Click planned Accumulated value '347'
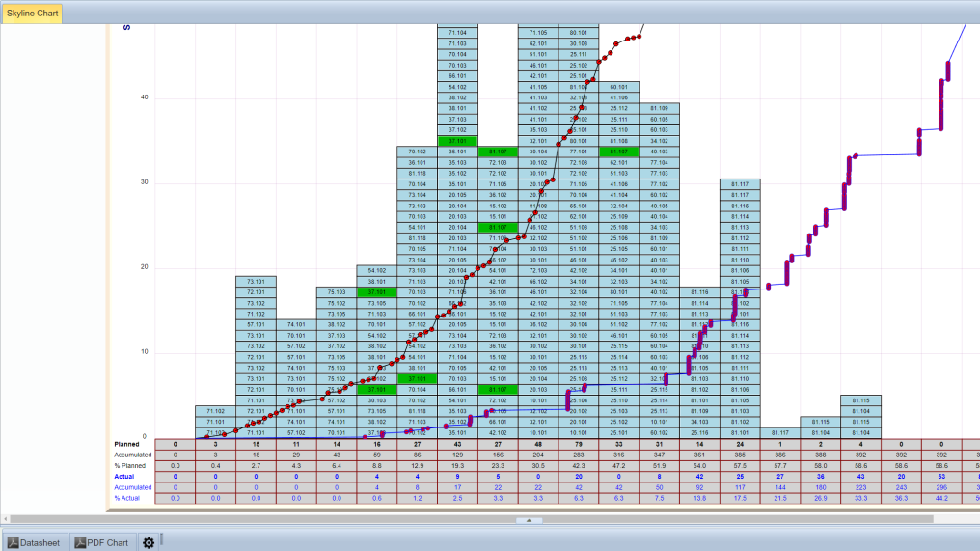Image resolution: width=980 pixels, height=551 pixels. [659, 455]
